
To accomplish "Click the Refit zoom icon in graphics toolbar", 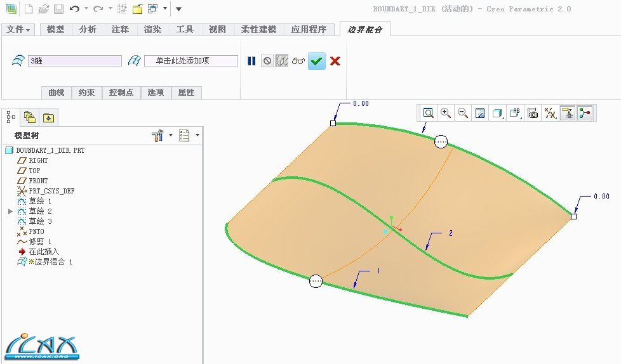I will tap(428, 113).
